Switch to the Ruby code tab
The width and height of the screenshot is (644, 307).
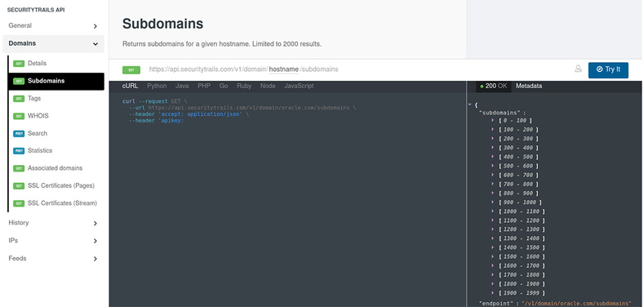tap(244, 86)
